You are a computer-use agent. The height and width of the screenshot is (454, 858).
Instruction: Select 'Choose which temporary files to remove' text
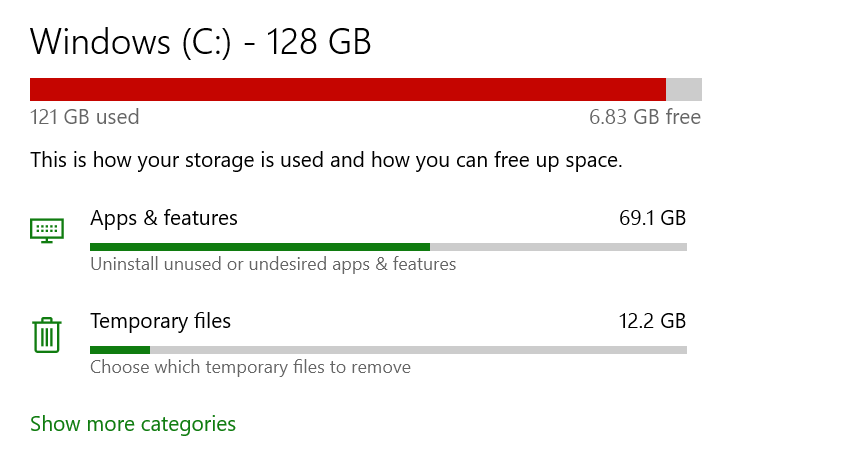click(x=250, y=367)
